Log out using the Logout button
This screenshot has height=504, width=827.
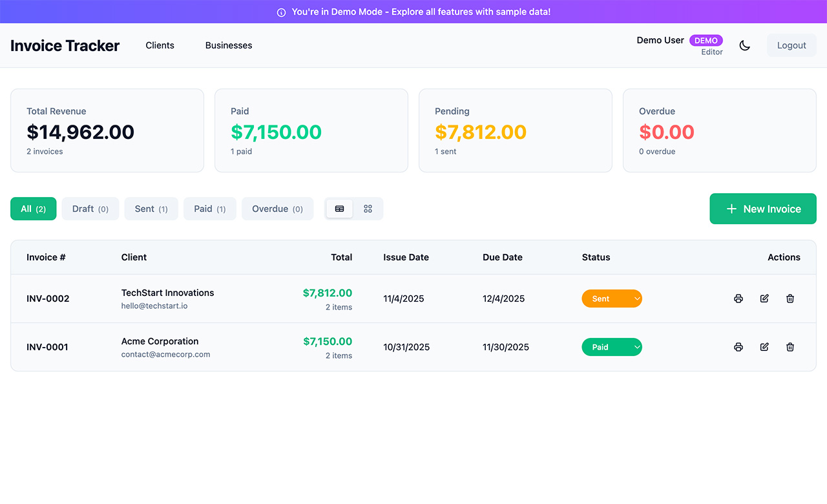791,45
